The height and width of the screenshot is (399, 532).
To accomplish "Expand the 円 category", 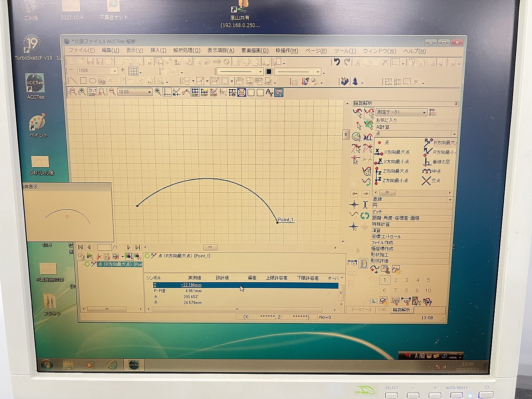I will (411, 206).
